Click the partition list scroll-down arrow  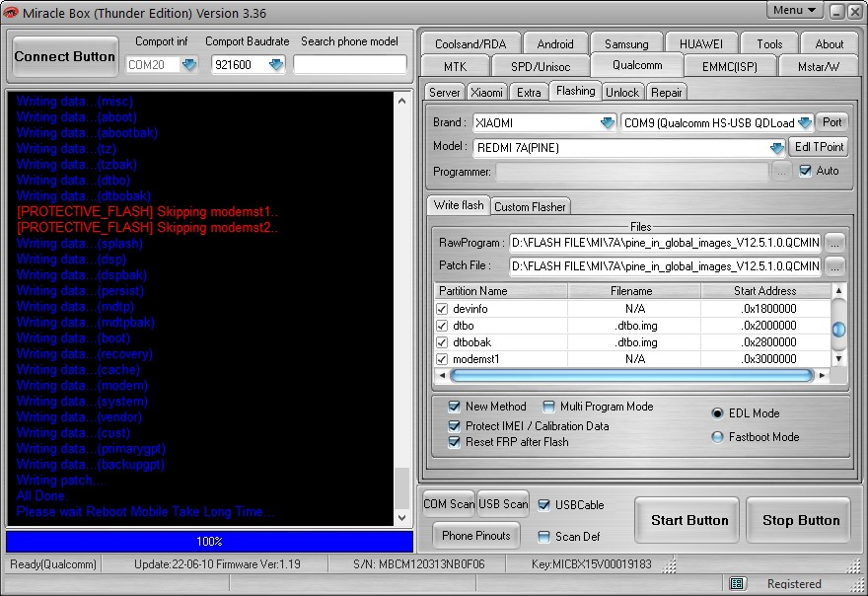838,359
